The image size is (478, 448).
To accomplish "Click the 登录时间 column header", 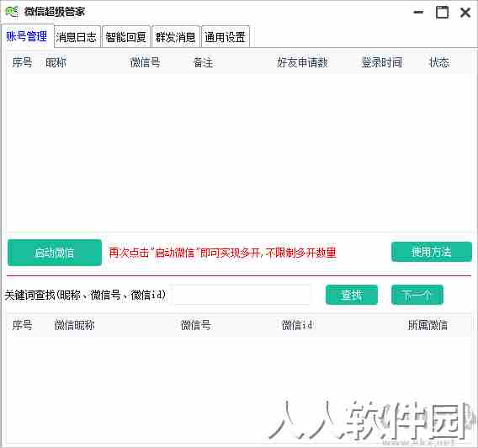I will [382, 62].
